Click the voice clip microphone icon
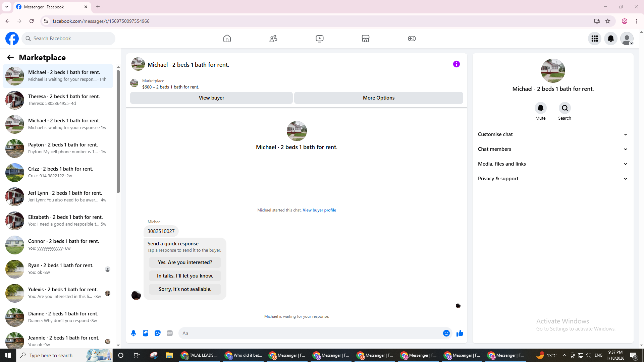Viewport: 644px width, 362px height. (x=133, y=333)
